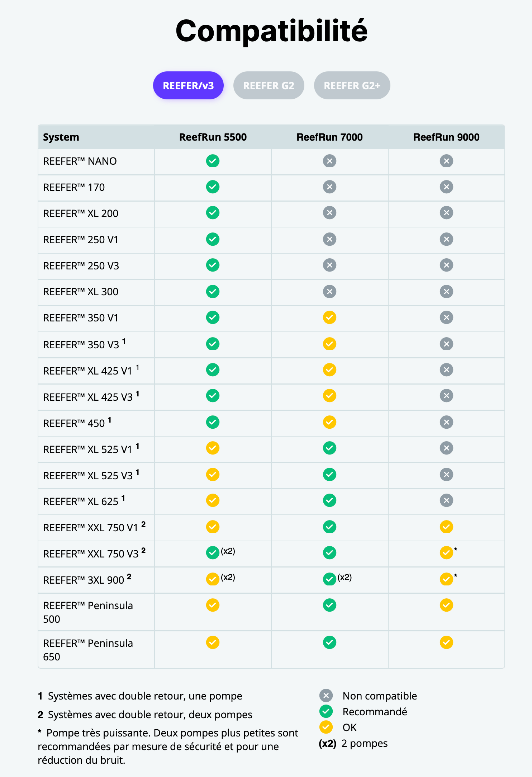Click yellow check for REEFER XL 525 V1 ReefRun 5500
Image resolution: width=532 pixels, height=777 pixels.
click(x=213, y=448)
